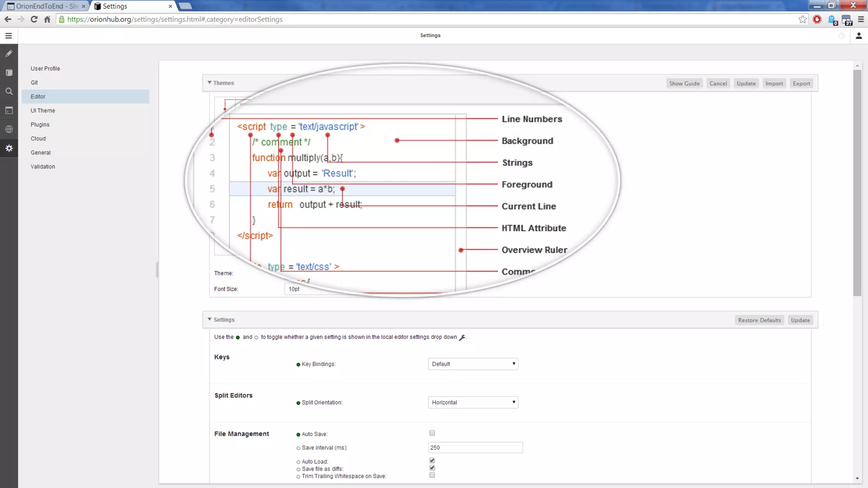Open the hamburger main menu icon
This screenshot has width=868, height=488.
tap(8, 36)
